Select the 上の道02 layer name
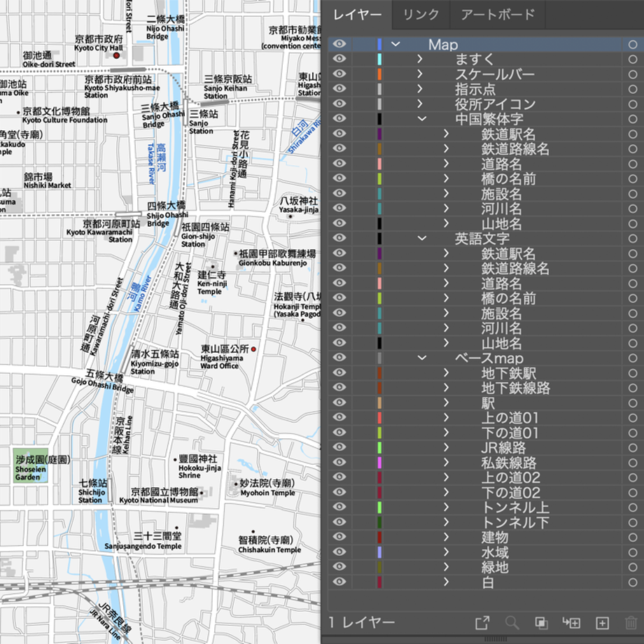 (510, 477)
